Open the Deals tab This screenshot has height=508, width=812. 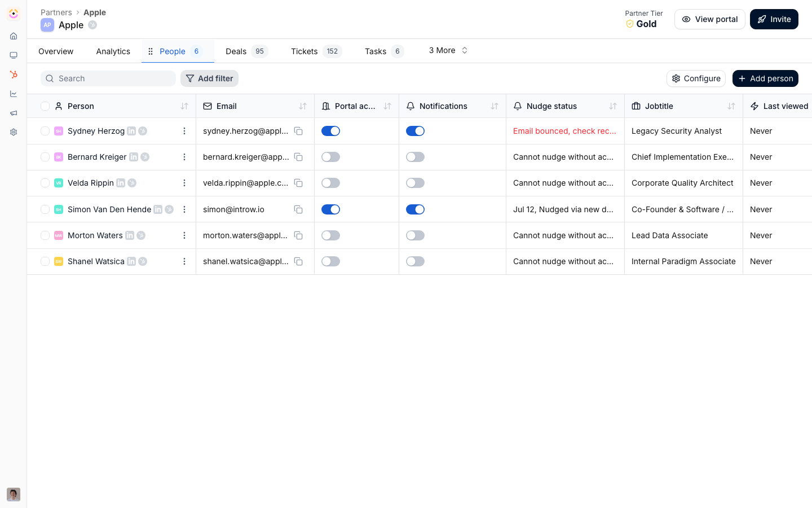246,51
